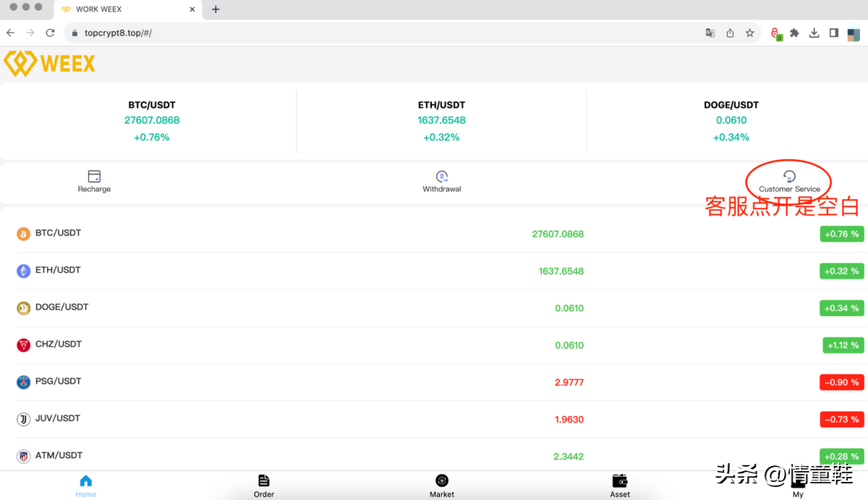Open the red extension with green badge
Viewport: 868px width, 500px height.
pyautogui.click(x=776, y=34)
